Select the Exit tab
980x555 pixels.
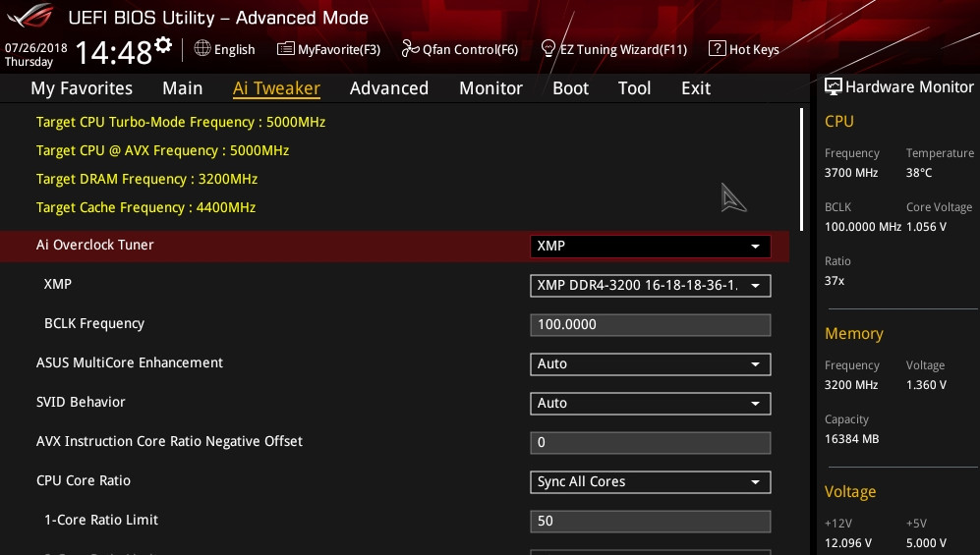(x=696, y=88)
